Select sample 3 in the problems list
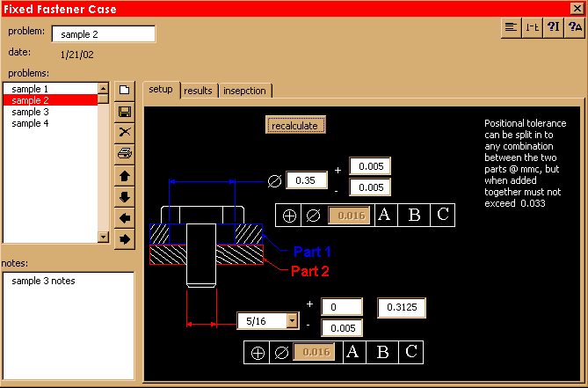 (x=30, y=112)
